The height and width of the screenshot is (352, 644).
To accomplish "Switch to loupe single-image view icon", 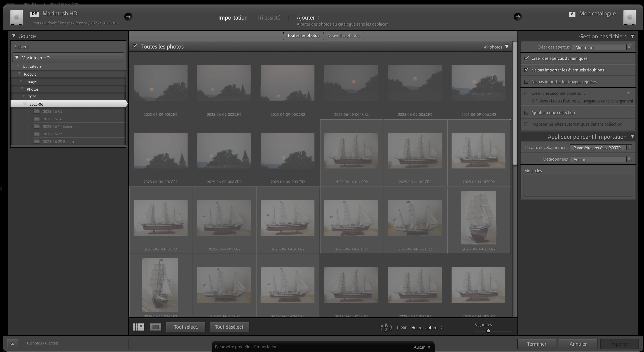I will point(156,327).
